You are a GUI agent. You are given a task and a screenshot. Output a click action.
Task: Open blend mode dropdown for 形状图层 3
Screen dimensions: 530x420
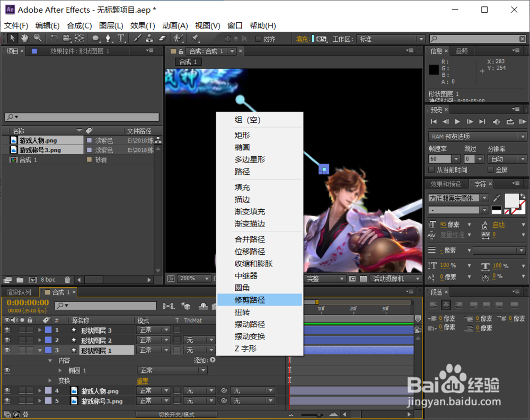click(153, 330)
